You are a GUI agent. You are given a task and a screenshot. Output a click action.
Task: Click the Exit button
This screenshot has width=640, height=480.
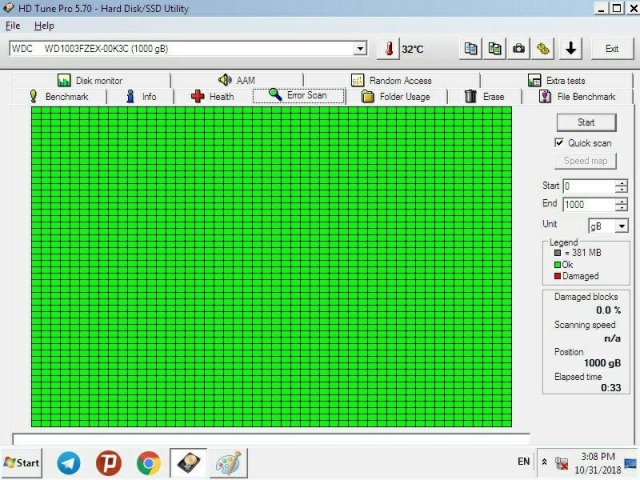[x=611, y=48]
